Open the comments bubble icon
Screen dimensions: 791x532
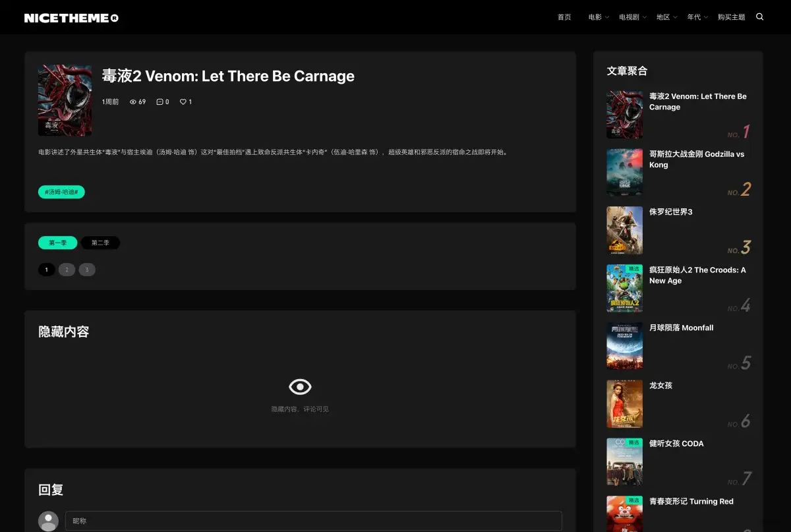pos(158,102)
